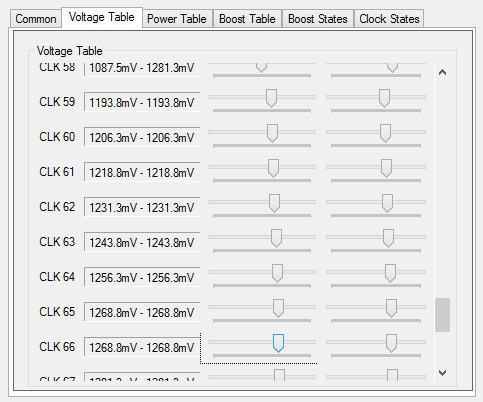
Task: Open the Power Table tab
Action: click(177, 19)
